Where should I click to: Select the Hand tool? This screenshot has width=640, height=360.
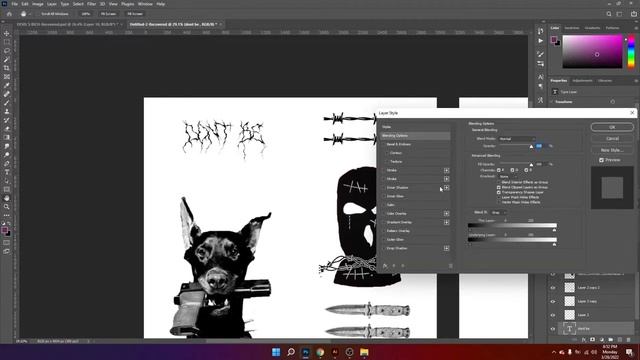click(7, 198)
